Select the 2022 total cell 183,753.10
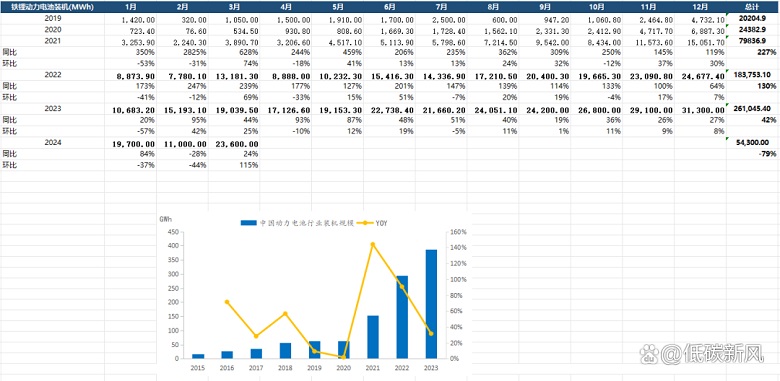The image size is (780, 381). click(753, 75)
